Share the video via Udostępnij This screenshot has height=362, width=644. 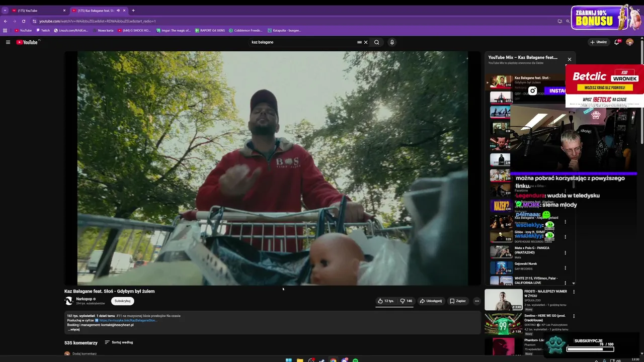[x=431, y=301]
